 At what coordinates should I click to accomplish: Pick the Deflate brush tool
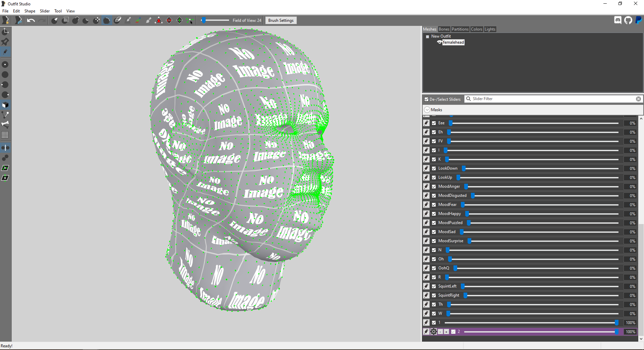coord(86,20)
